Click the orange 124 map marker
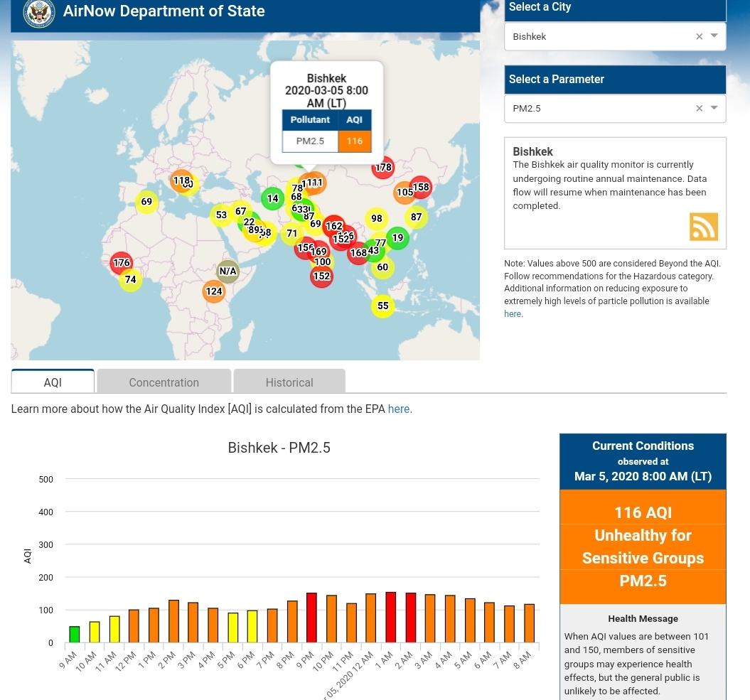The height and width of the screenshot is (700, 750). (214, 291)
